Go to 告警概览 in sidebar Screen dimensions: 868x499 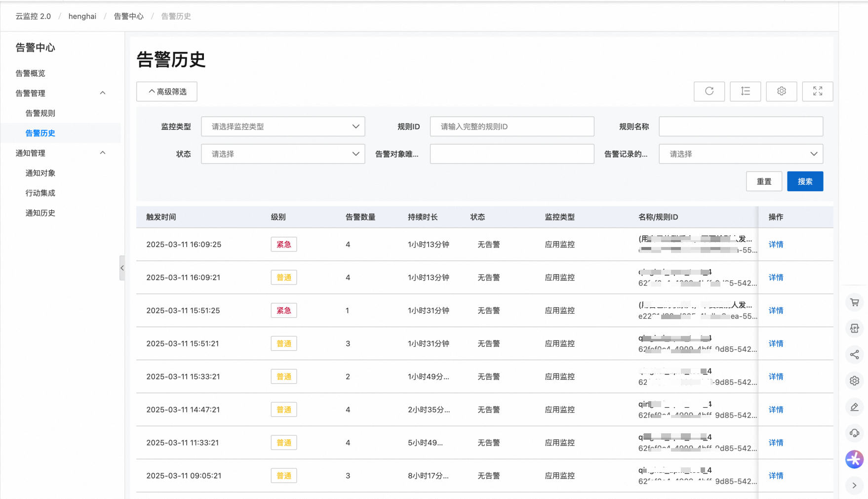click(30, 73)
